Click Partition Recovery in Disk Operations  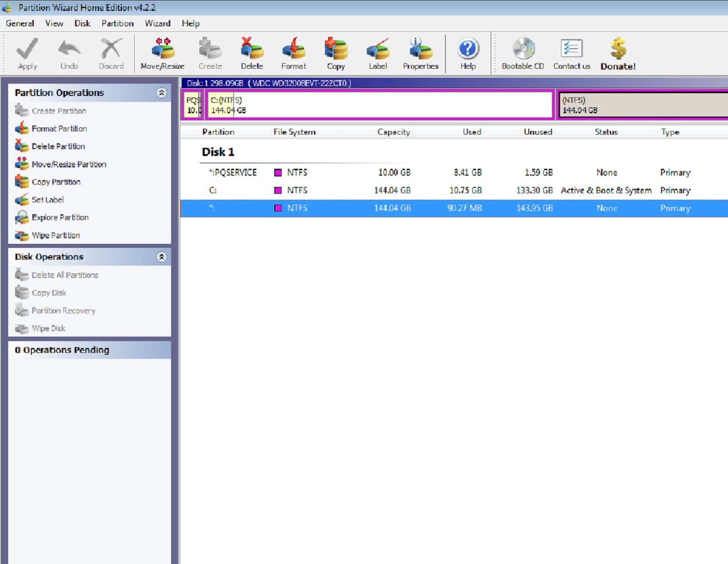(63, 311)
